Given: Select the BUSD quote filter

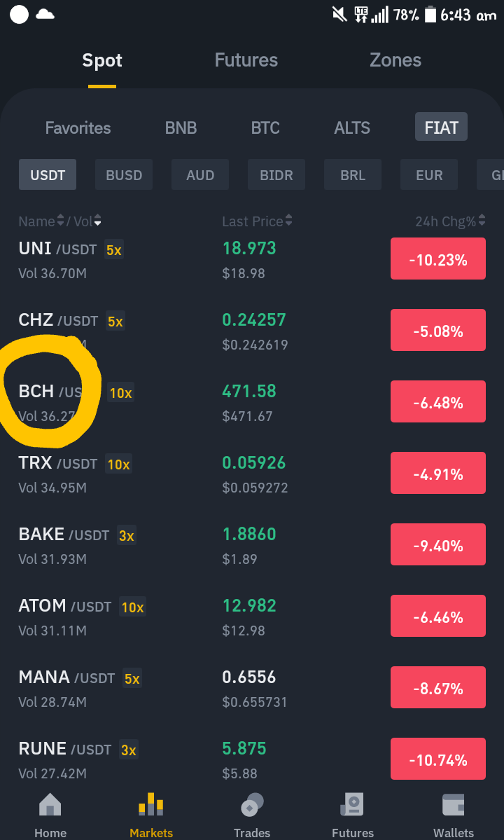Looking at the screenshot, I should click(x=124, y=174).
